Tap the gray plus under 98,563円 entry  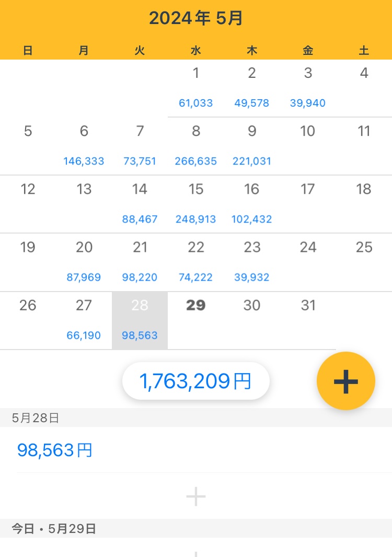[x=196, y=496]
